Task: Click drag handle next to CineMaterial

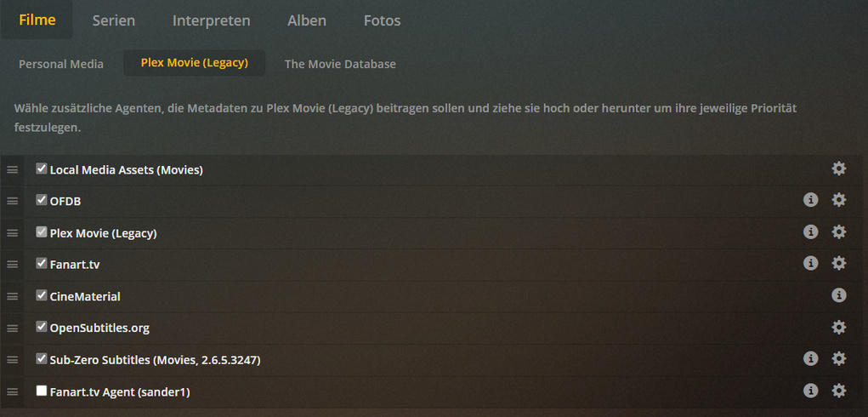Action: pos(13,297)
